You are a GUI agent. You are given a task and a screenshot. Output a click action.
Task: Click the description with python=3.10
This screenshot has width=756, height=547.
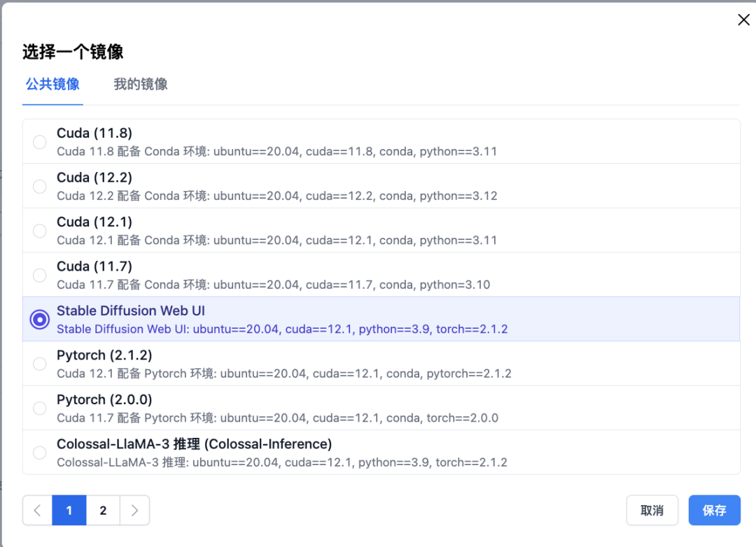pyautogui.click(x=274, y=285)
